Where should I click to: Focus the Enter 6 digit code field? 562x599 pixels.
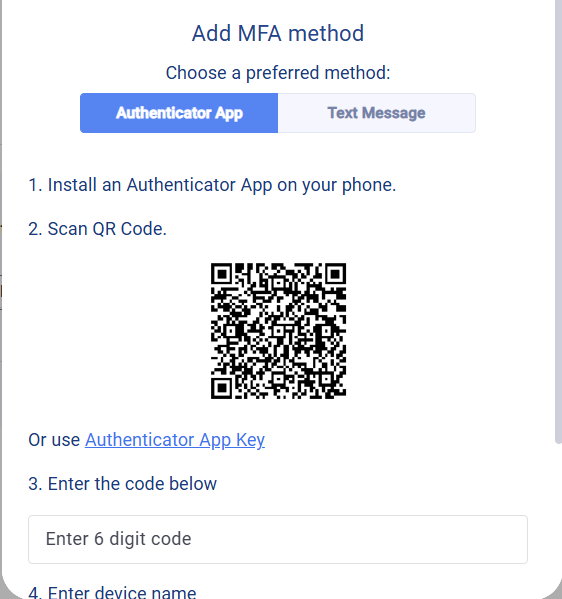coord(278,539)
